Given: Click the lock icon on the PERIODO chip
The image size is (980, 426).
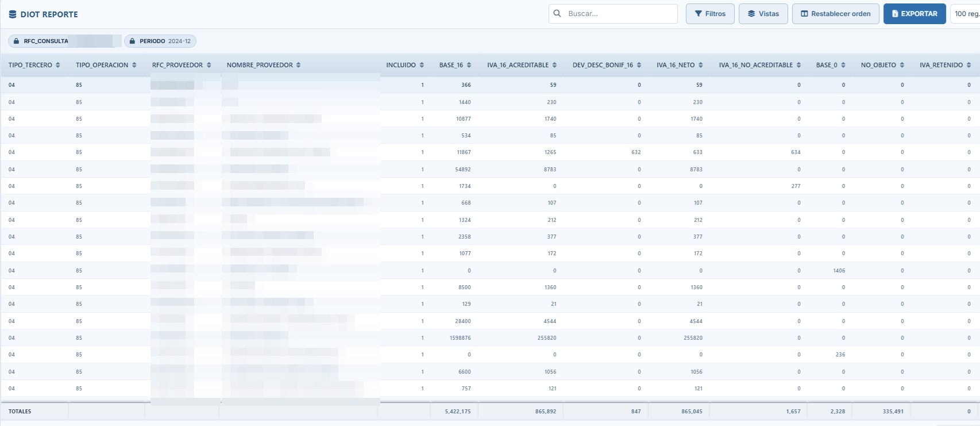Looking at the screenshot, I should [x=132, y=41].
